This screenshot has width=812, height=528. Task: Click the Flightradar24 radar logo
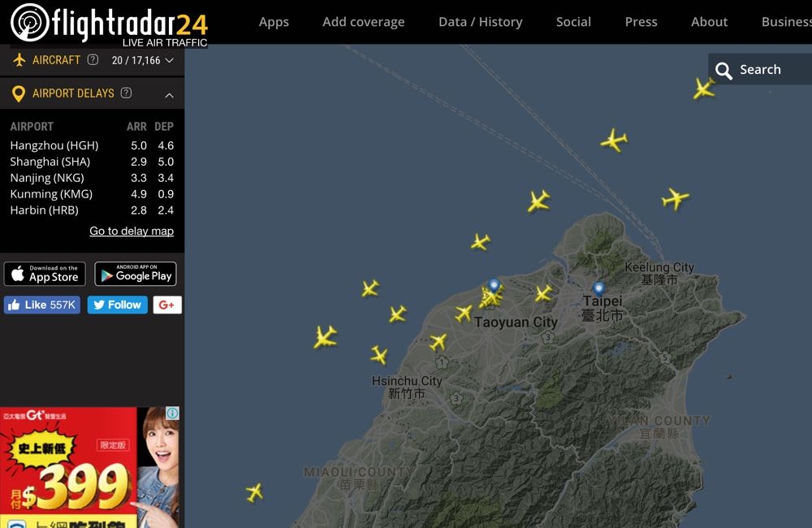[x=29, y=23]
